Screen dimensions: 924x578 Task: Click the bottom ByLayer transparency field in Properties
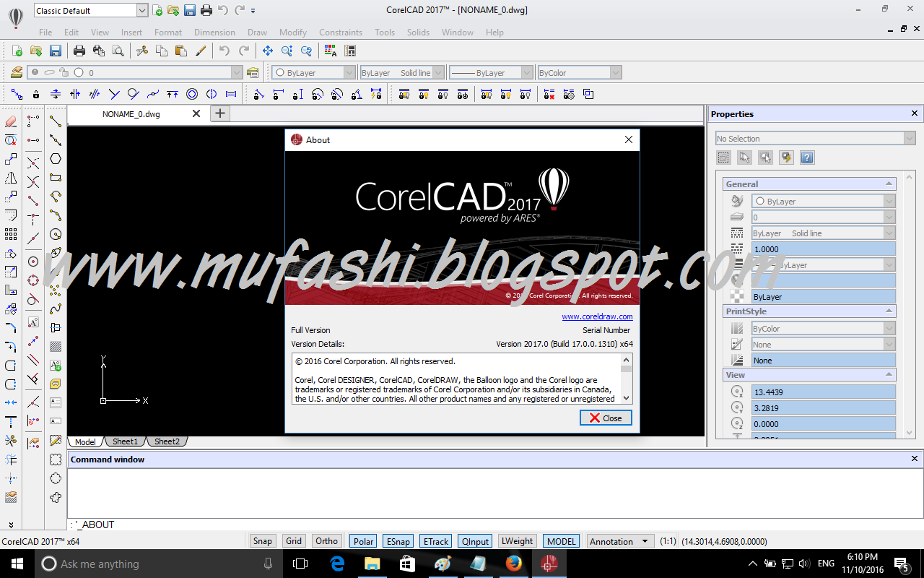pos(823,297)
